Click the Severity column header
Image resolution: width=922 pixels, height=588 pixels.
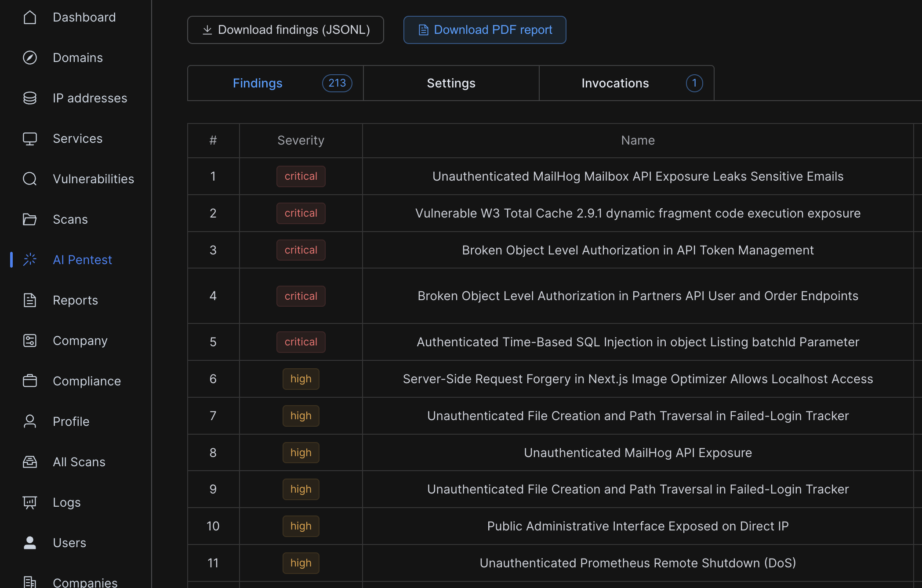[x=301, y=140]
